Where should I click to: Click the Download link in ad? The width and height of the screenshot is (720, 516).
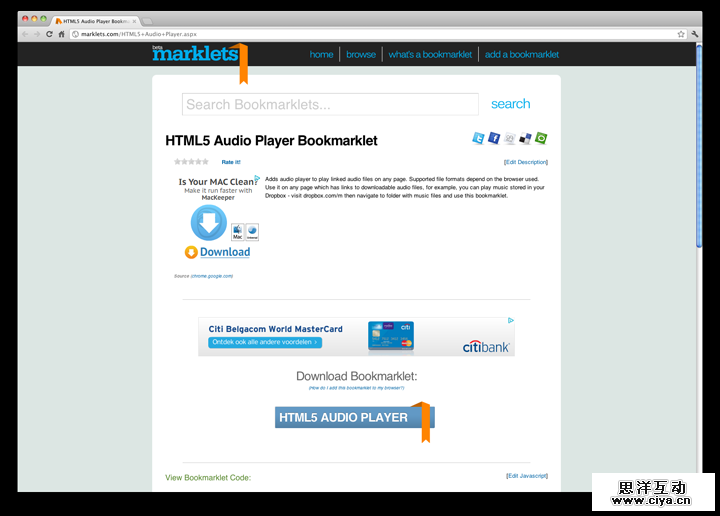coord(225,252)
